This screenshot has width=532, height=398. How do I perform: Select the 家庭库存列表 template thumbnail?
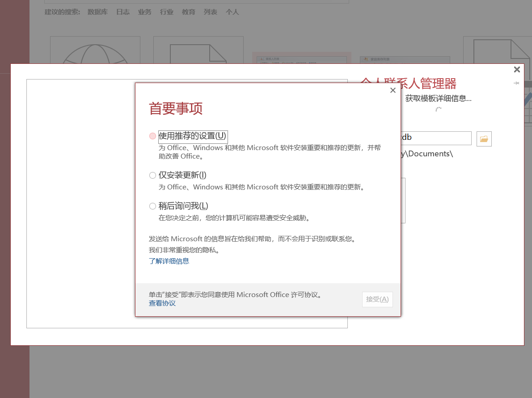click(x=405, y=60)
